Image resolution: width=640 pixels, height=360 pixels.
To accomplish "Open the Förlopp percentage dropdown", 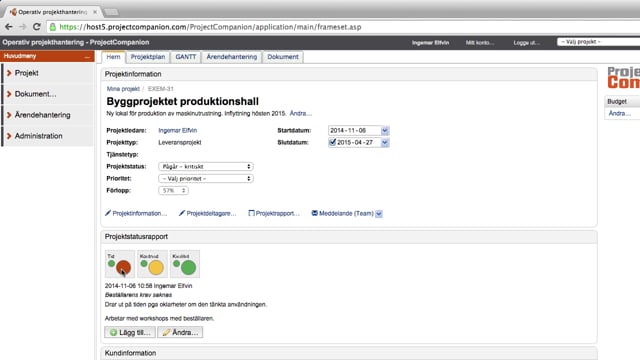I will (173, 191).
